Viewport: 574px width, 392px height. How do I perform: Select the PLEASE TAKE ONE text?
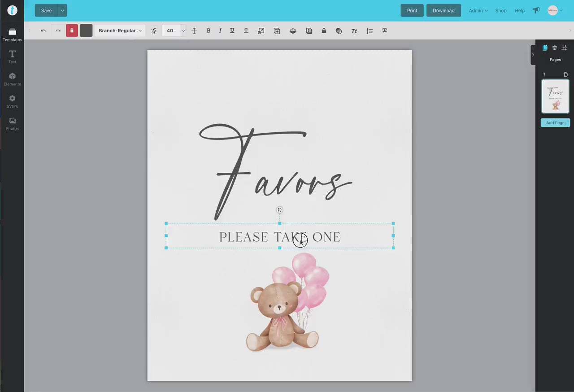(x=280, y=237)
